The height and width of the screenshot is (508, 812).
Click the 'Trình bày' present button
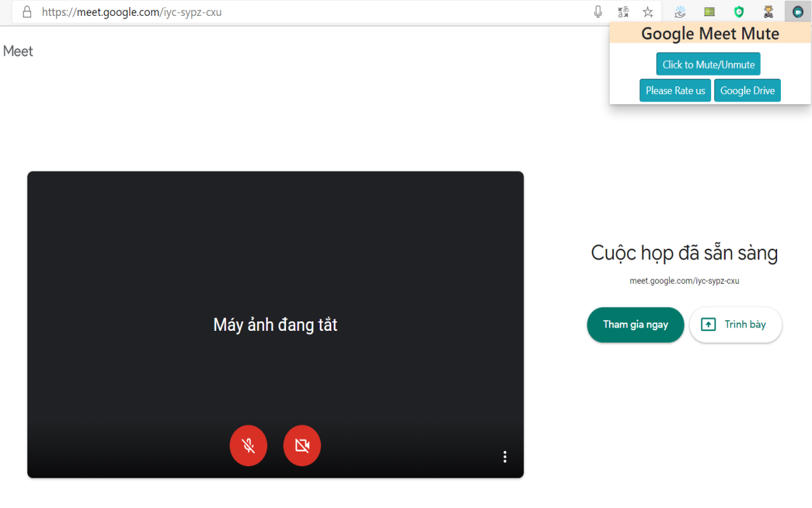(736, 324)
